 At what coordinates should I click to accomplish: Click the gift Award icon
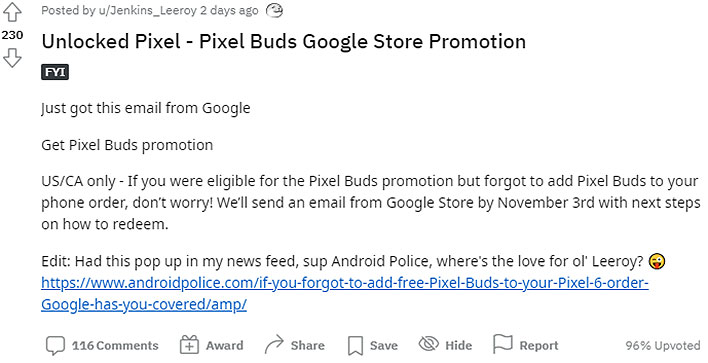pyautogui.click(x=189, y=345)
